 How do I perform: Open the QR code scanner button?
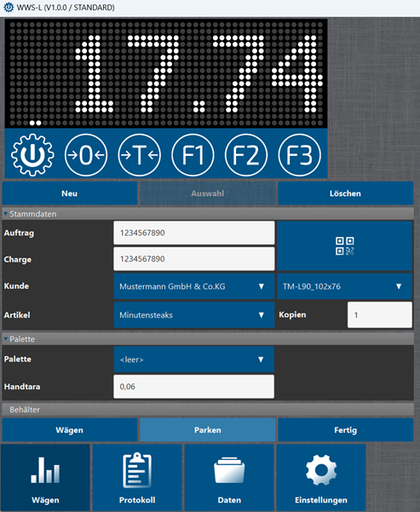pos(344,246)
